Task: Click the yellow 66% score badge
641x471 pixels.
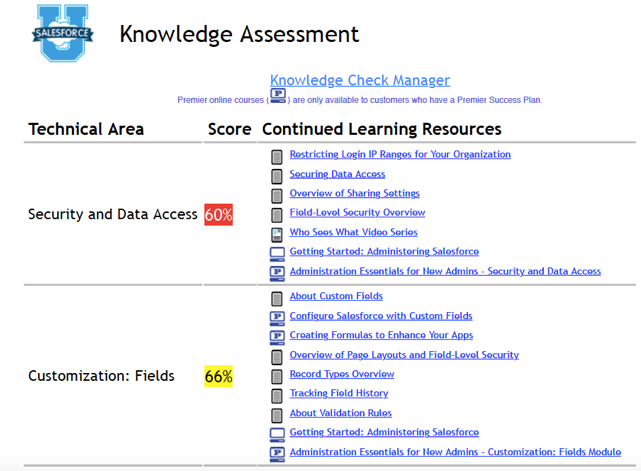Action: [x=219, y=376]
